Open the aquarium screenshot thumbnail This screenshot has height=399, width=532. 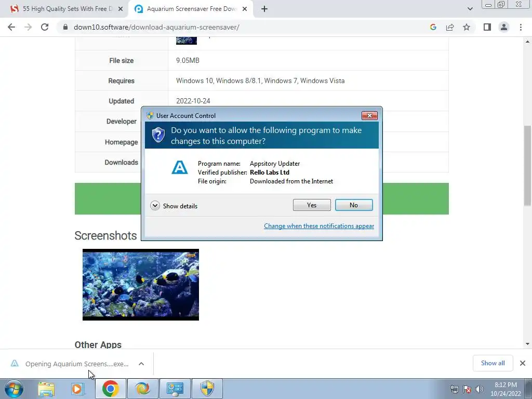coord(140,285)
